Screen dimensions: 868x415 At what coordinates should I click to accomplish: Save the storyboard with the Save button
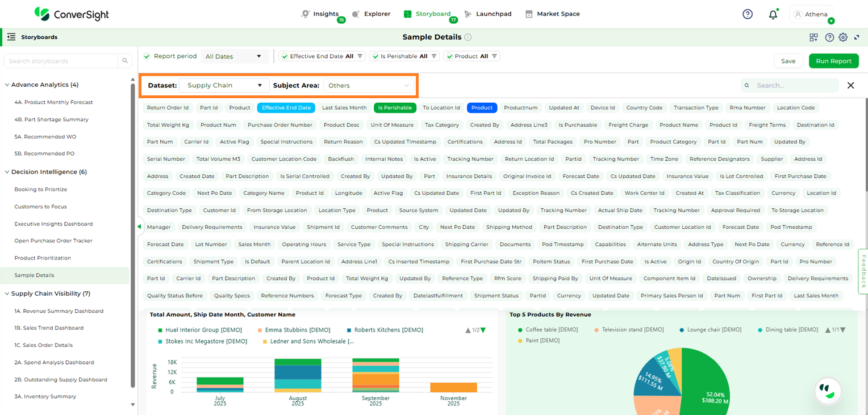[x=788, y=61]
